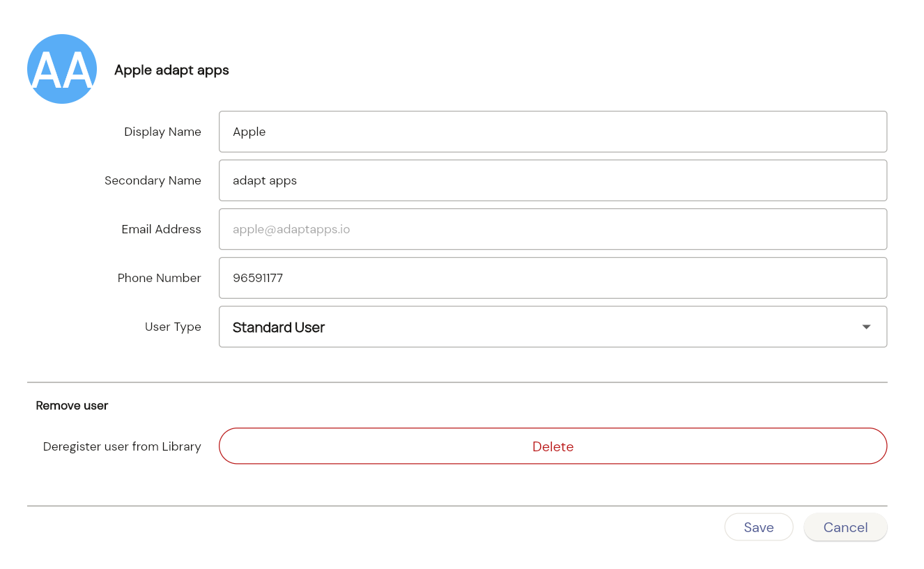Click the Display Name label

click(162, 132)
